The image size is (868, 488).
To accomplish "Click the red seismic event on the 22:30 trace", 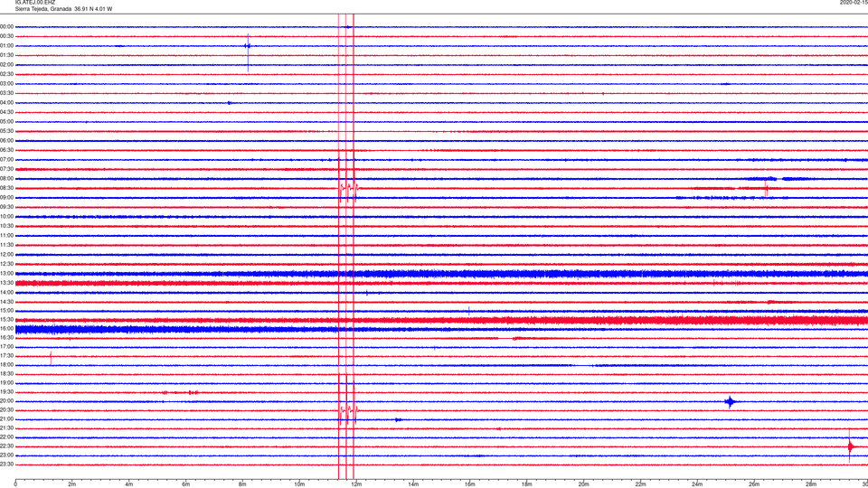I will [x=850, y=446].
